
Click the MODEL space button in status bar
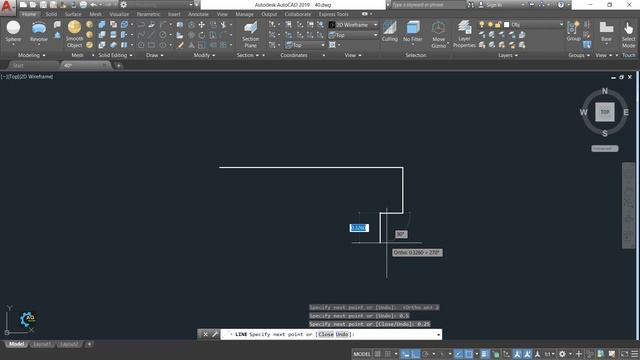362,354
